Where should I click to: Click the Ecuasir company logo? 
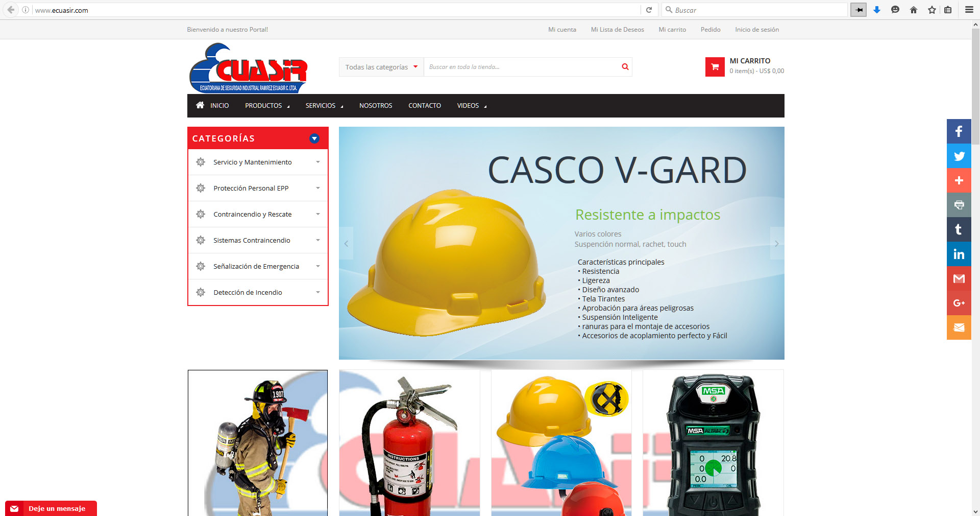click(249, 68)
